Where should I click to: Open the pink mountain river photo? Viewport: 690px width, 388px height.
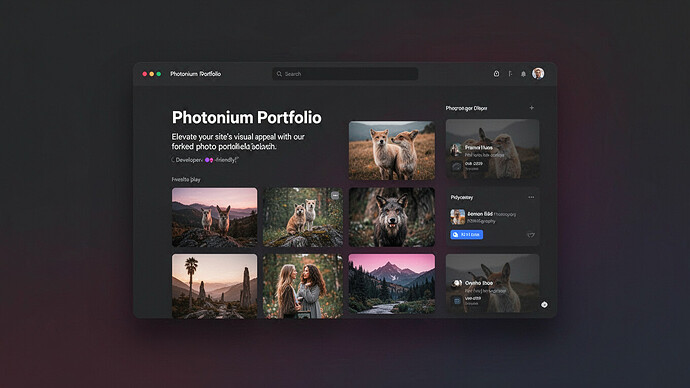click(392, 283)
